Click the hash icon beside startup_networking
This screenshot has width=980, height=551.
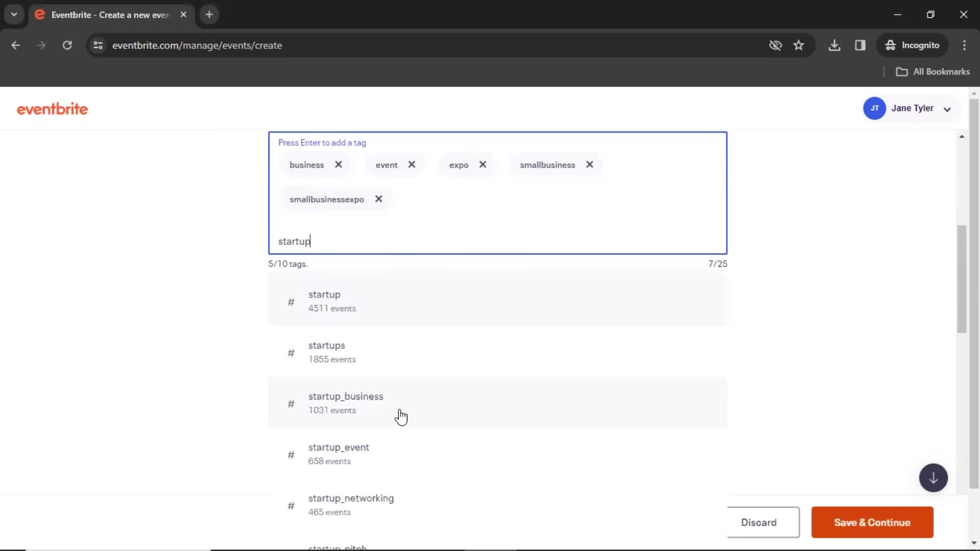pos(291,506)
